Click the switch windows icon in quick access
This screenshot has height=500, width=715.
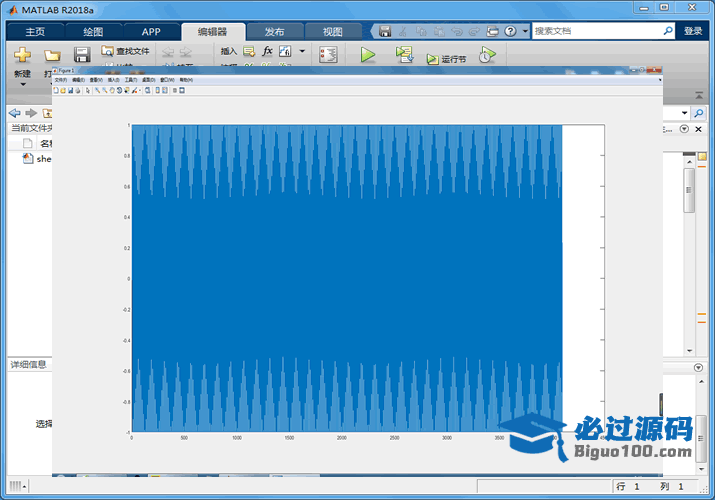pos(492,31)
